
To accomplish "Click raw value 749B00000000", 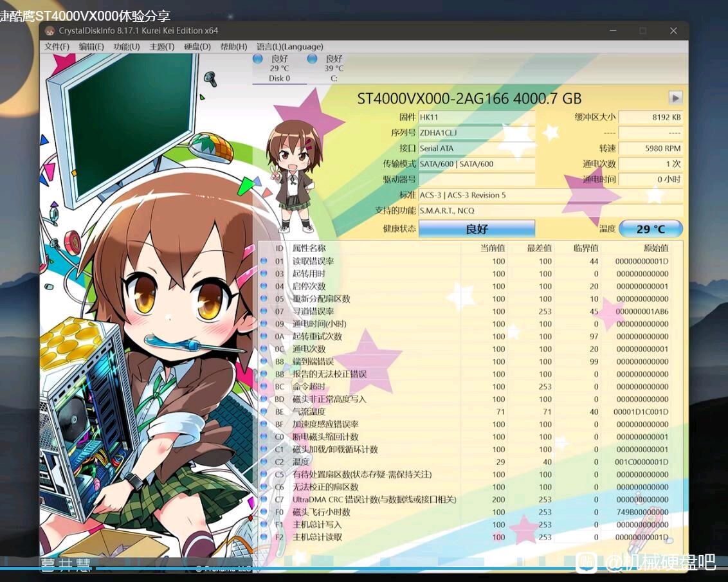I will 642,512.
